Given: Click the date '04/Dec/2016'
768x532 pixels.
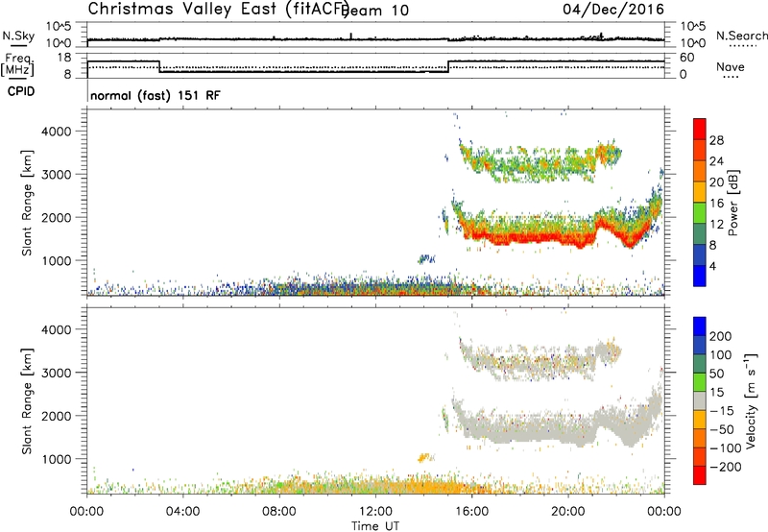Looking at the screenshot, I should tap(613, 9).
